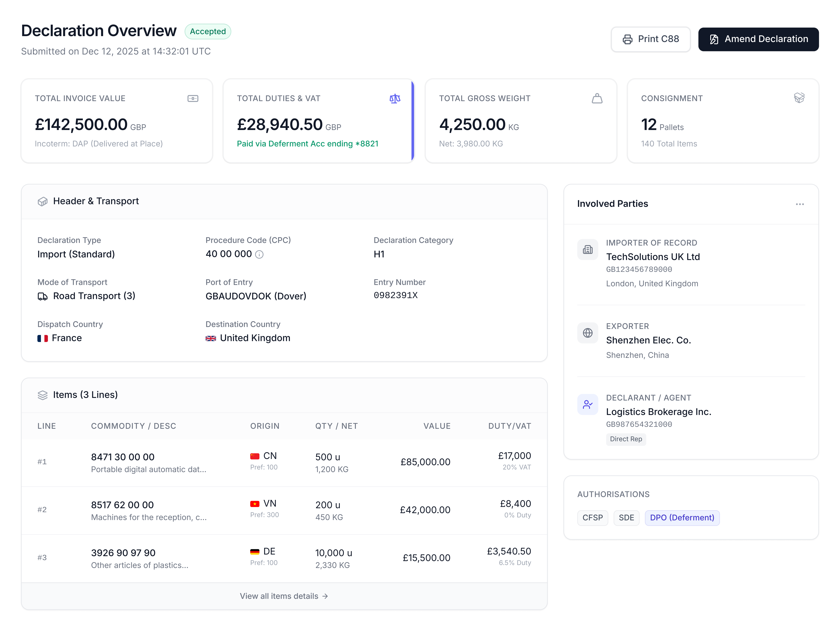The image size is (840, 631).
Task: Click the payment card icon on Total Invoice Value
Action: 193,98
